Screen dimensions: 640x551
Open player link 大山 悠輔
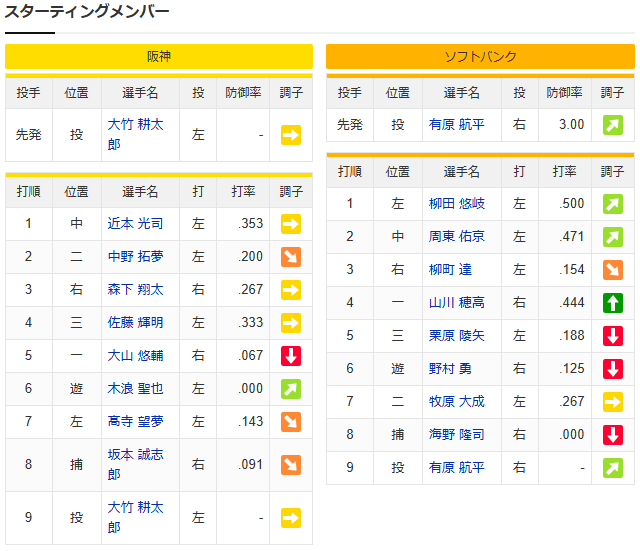tap(135, 356)
